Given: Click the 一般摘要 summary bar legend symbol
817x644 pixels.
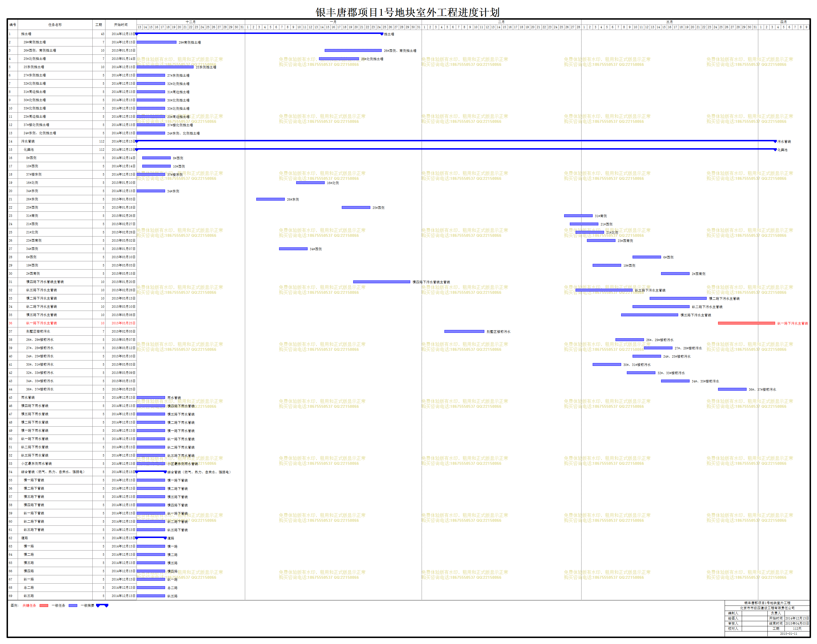Looking at the screenshot, I should pos(102,606).
